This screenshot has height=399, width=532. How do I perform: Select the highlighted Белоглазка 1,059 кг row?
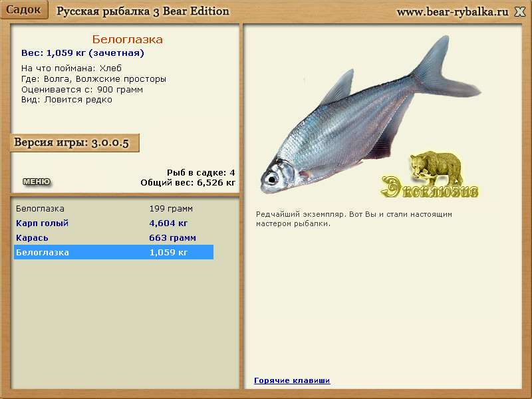tap(114, 252)
